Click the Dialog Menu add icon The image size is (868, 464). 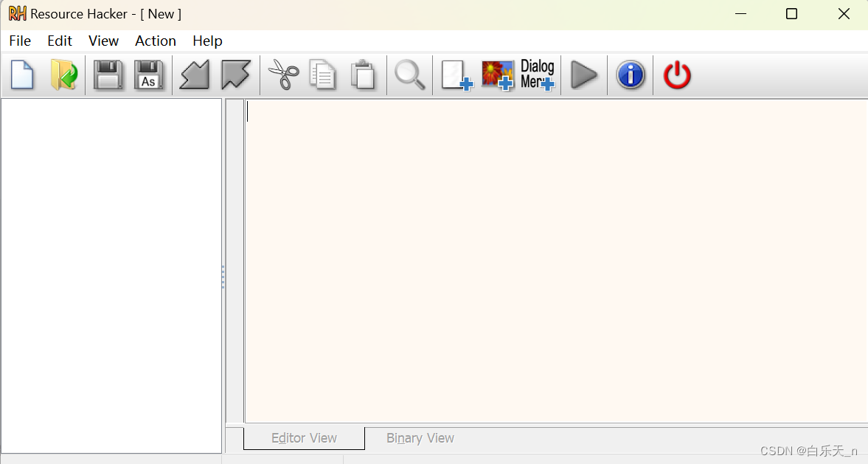pyautogui.click(x=538, y=75)
